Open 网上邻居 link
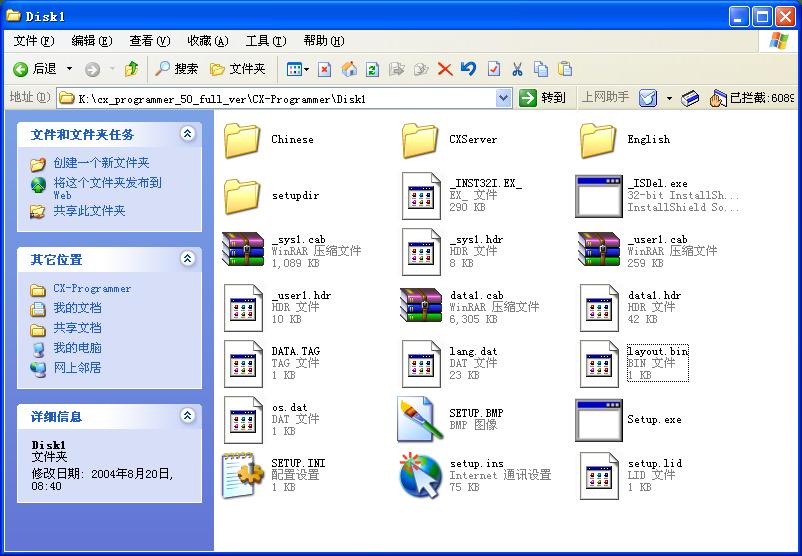 pyautogui.click(x=77, y=368)
